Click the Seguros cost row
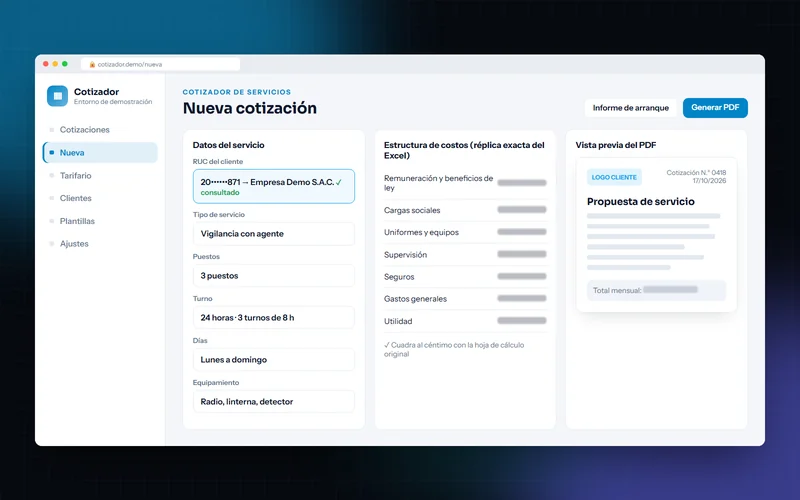 click(465, 277)
